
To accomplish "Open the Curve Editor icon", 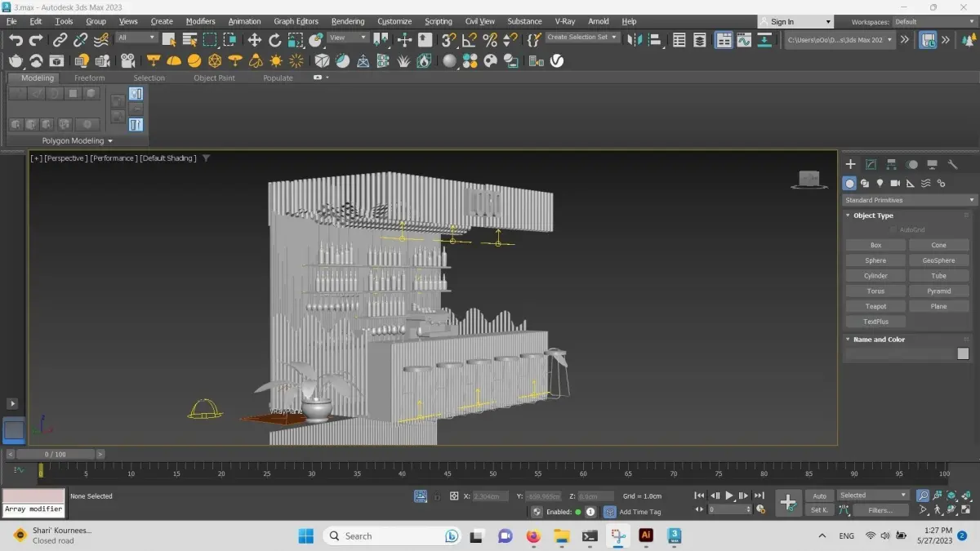I will click(744, 39).
